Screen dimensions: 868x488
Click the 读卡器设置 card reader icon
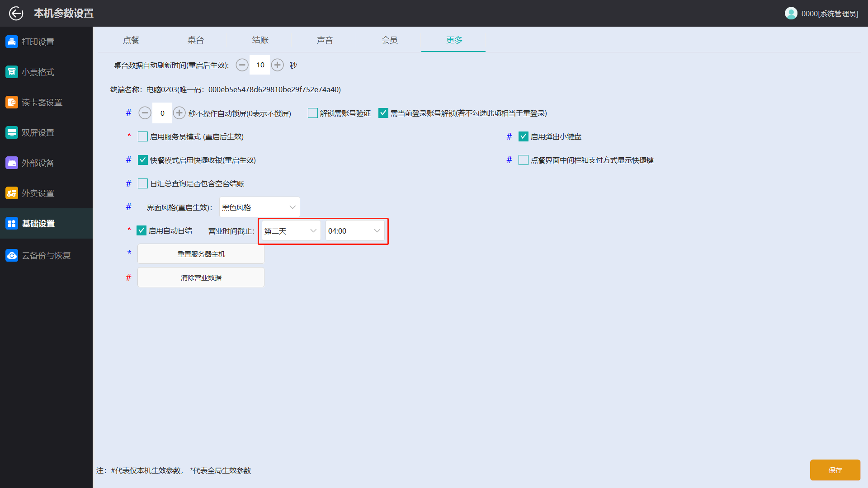click(12, 102)
